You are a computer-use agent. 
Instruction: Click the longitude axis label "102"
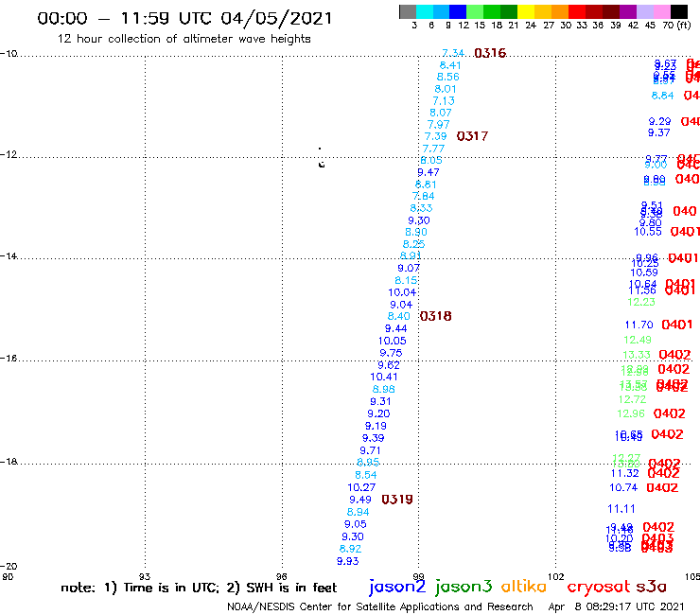pos(556,576)
